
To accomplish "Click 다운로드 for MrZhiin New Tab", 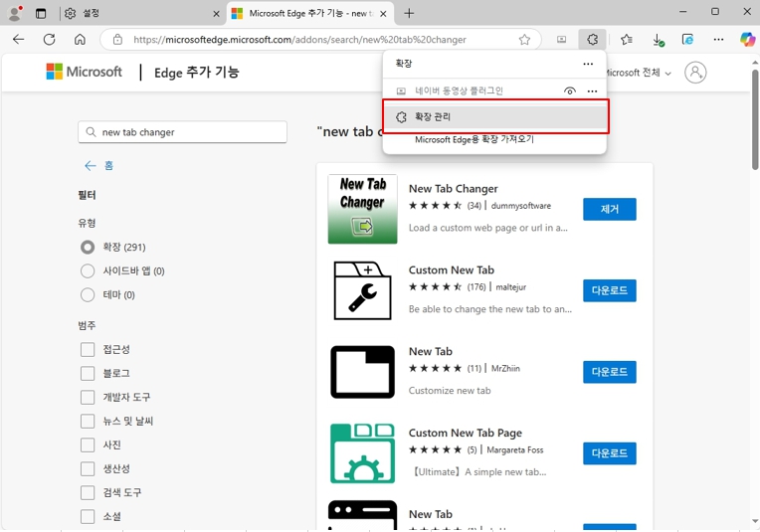I will (x=609, y=372).
